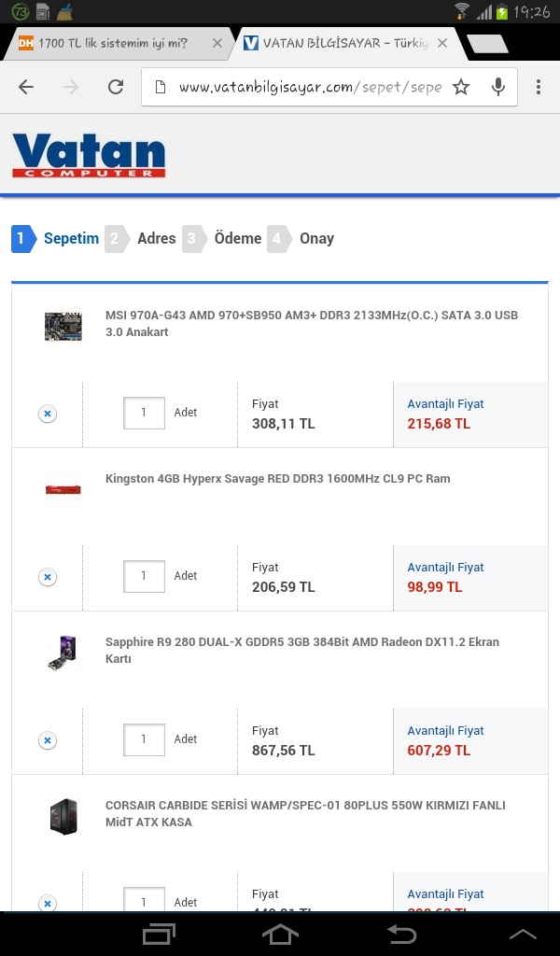This screenshot has height=956, width=560.
Task: Go to the Adres checkout step
Action: click(x=156, y=238)
